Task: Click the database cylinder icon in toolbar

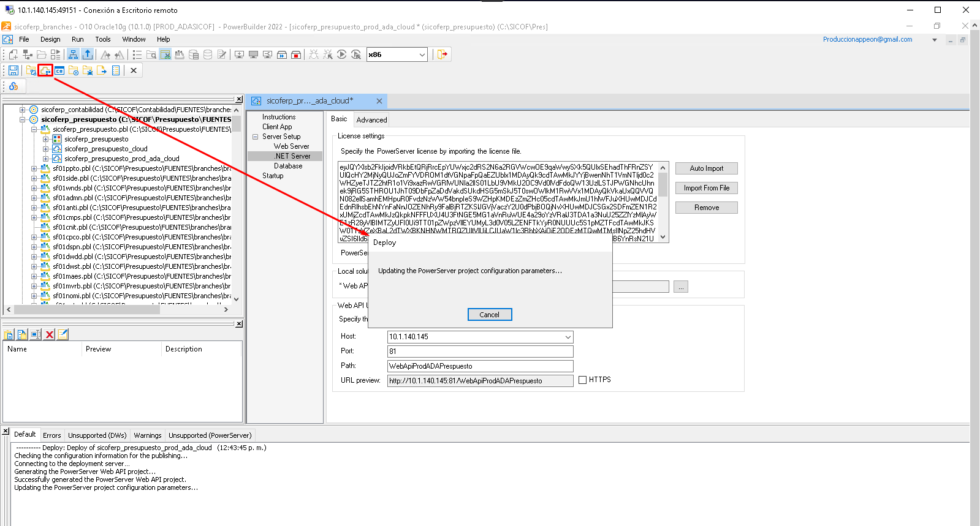Action: [208, 54]
